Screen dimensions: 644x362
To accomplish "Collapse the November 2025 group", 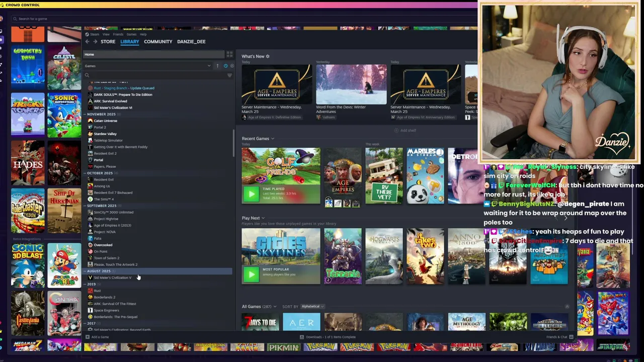I will point(85,114).
